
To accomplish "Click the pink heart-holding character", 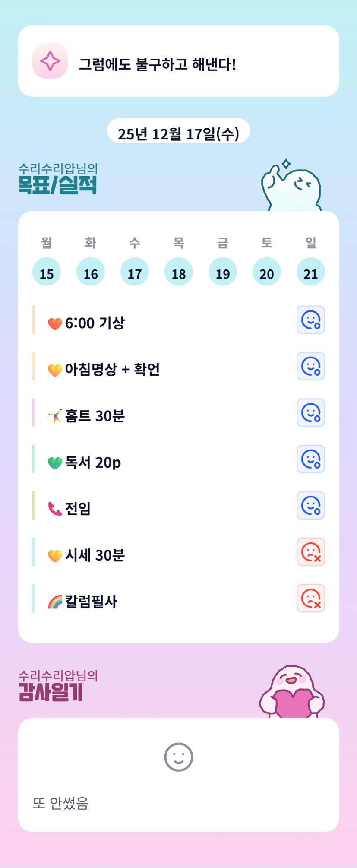I will pyautogui.click(x=292, y=692).
